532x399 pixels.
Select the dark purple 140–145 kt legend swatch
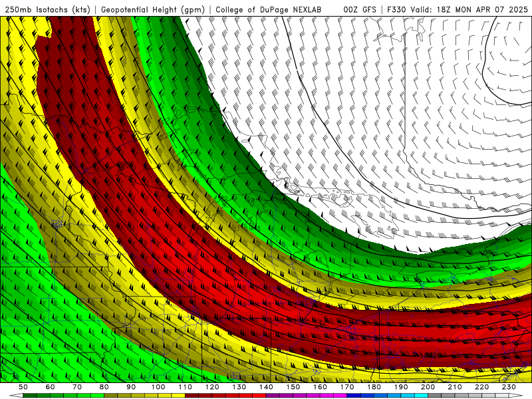tap(273, 396)
